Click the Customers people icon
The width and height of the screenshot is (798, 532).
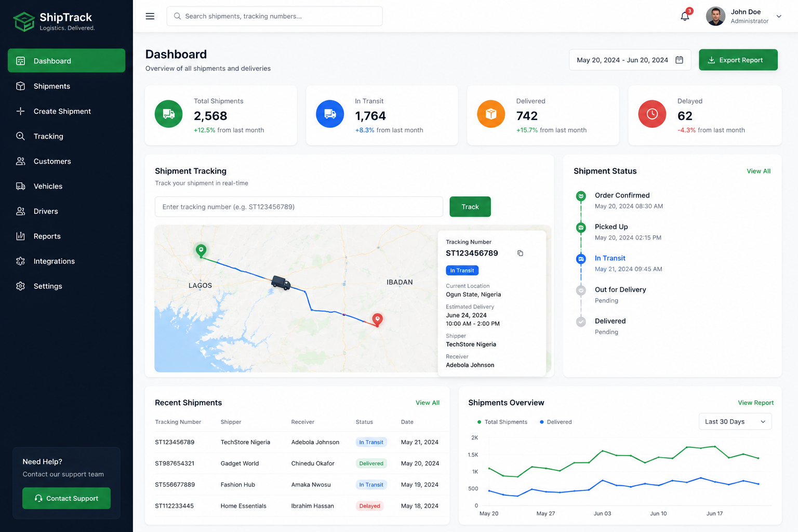[x=20, y=161]
